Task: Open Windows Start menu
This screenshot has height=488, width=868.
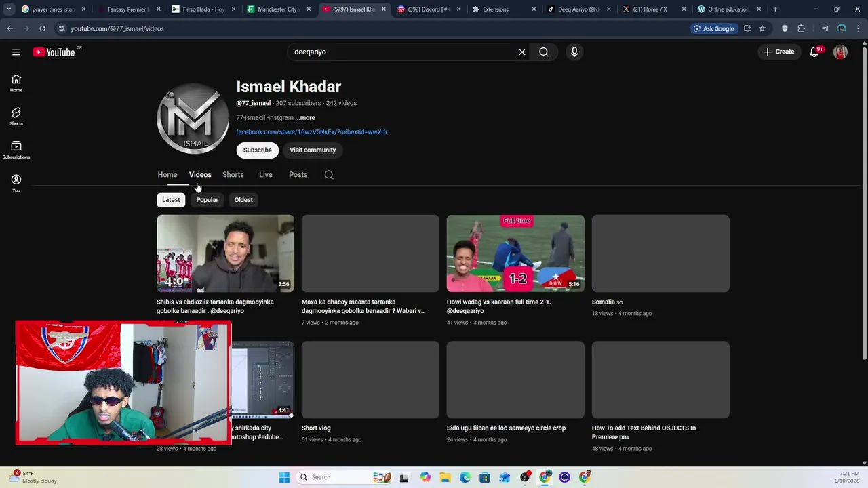Action: (x=283, y=477)
